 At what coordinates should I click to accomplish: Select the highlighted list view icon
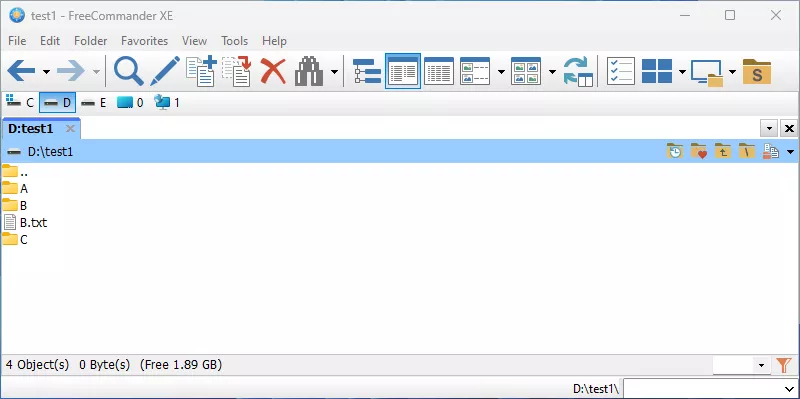pos(403,71)
